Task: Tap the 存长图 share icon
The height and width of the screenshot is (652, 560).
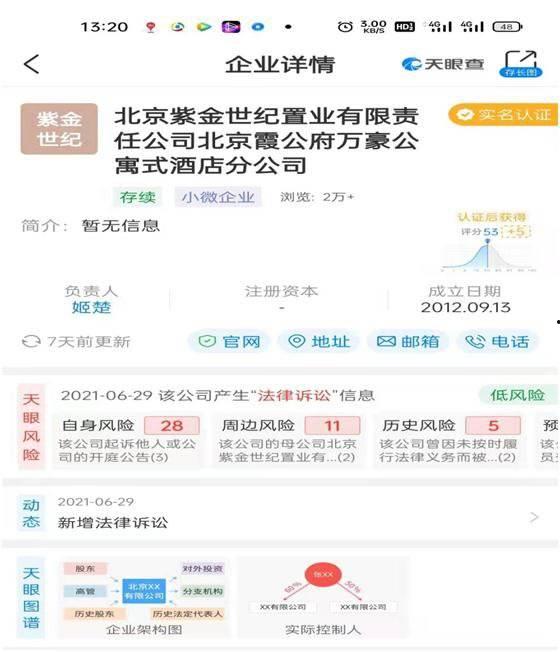Action: point(521,64)
